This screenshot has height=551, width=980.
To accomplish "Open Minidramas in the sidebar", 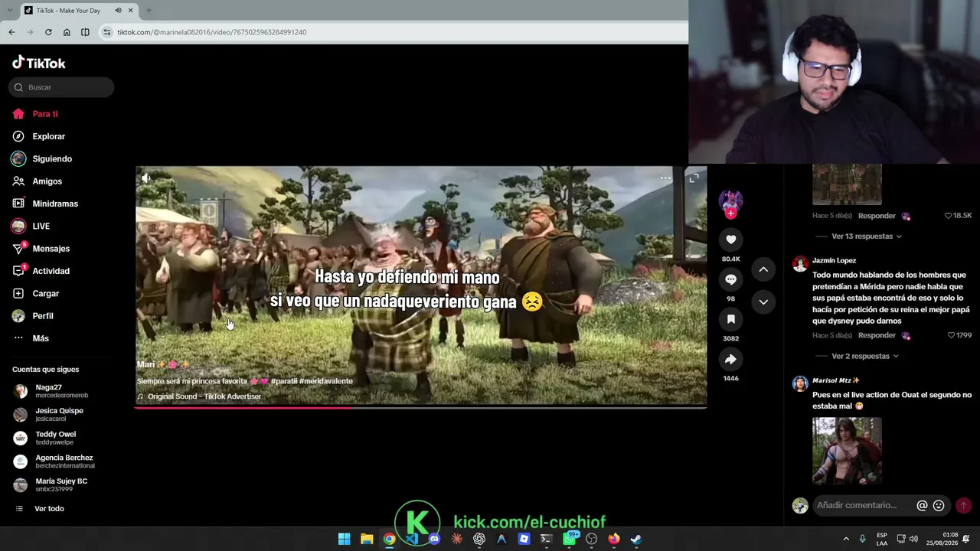I will click(x=54, y=204).
